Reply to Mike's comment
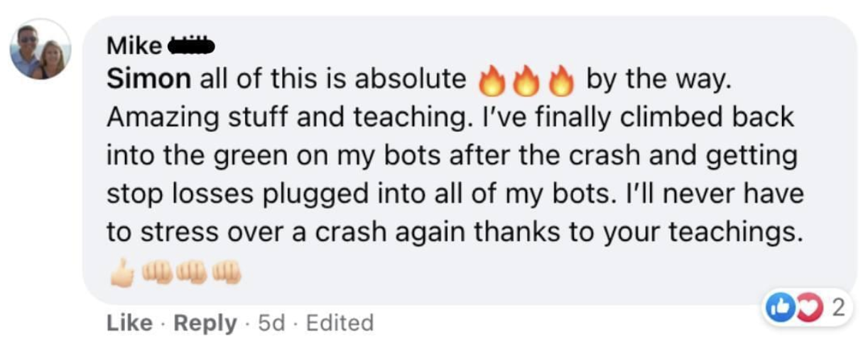 [205, 323]
